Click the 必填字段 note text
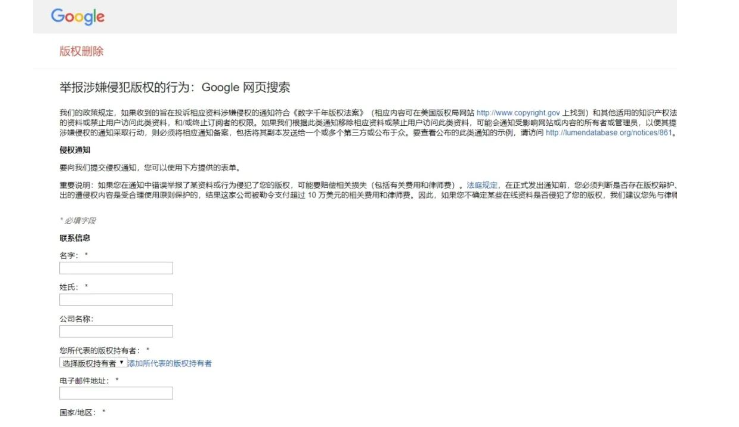Viewport: 739px width, 427px height. 78,221
